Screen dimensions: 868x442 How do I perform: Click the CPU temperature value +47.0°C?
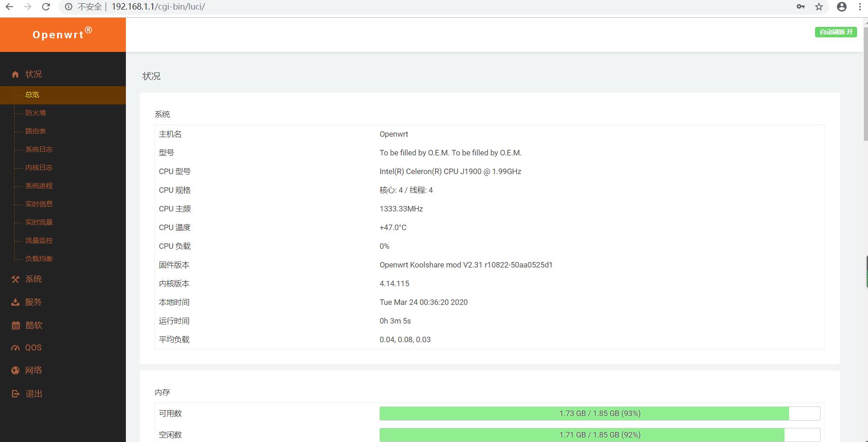[393, 227]
